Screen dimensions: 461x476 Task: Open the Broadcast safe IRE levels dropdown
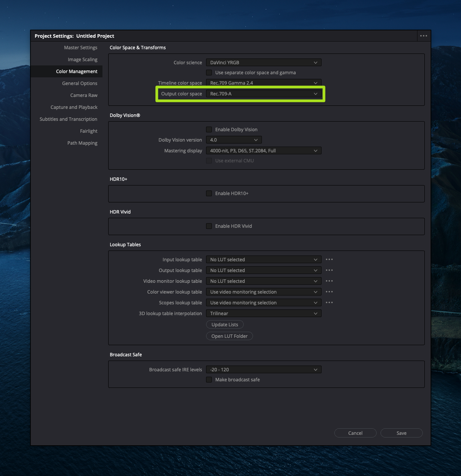pos(264,369)
